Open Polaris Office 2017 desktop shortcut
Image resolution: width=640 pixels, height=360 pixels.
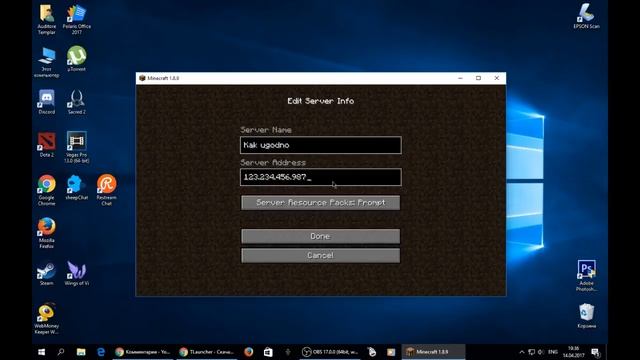point(77,19)
